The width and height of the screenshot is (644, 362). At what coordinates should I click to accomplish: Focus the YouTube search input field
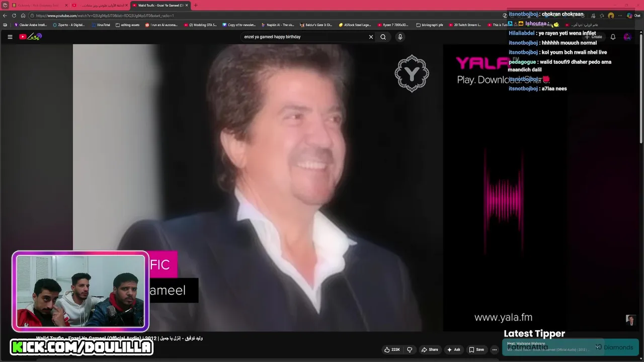pyautogui.click(x=304, y=37)
